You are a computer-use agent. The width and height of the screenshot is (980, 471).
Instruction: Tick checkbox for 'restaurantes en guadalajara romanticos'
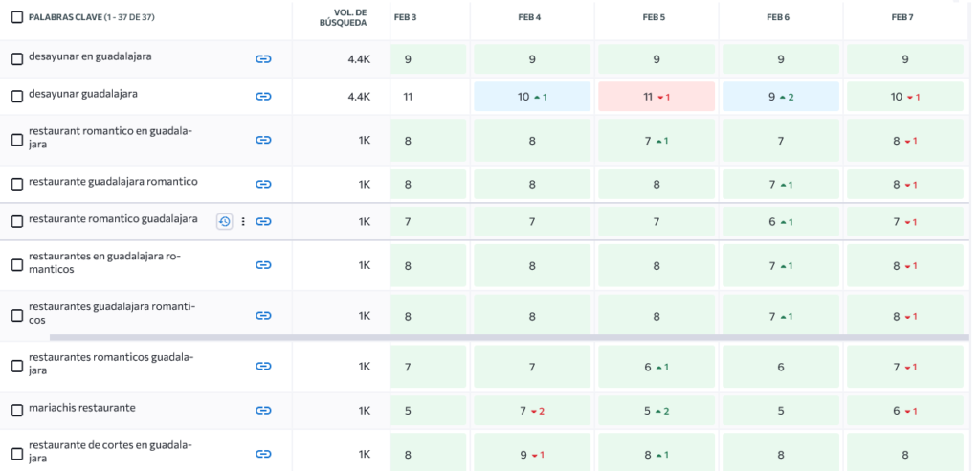pos(16,265)
